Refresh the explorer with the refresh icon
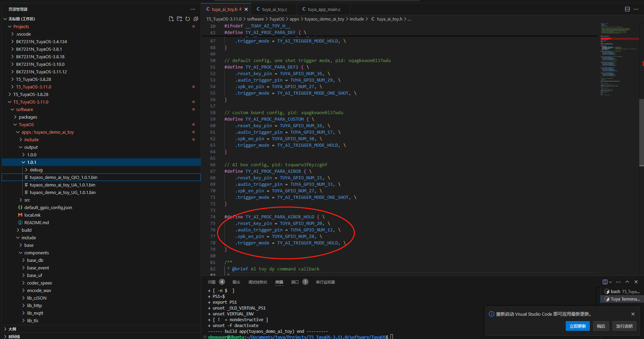The width and height of the screenshot is (644, 339). tap(188, 19)
